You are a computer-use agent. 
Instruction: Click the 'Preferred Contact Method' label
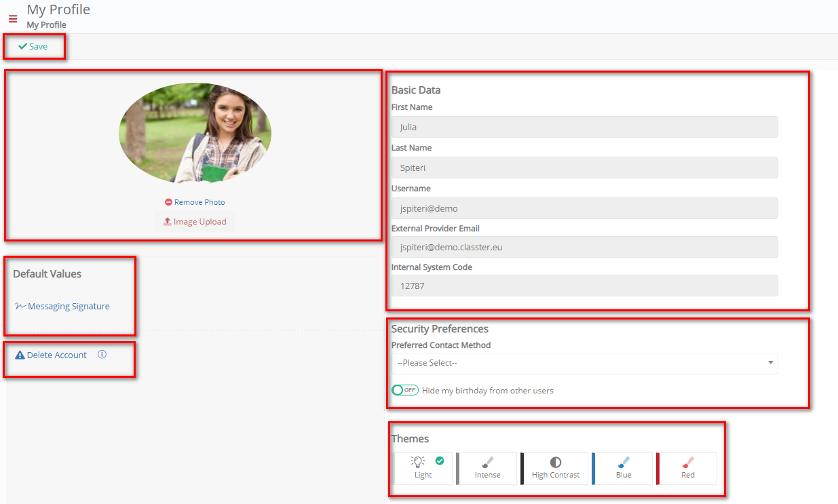pos(441,345)
